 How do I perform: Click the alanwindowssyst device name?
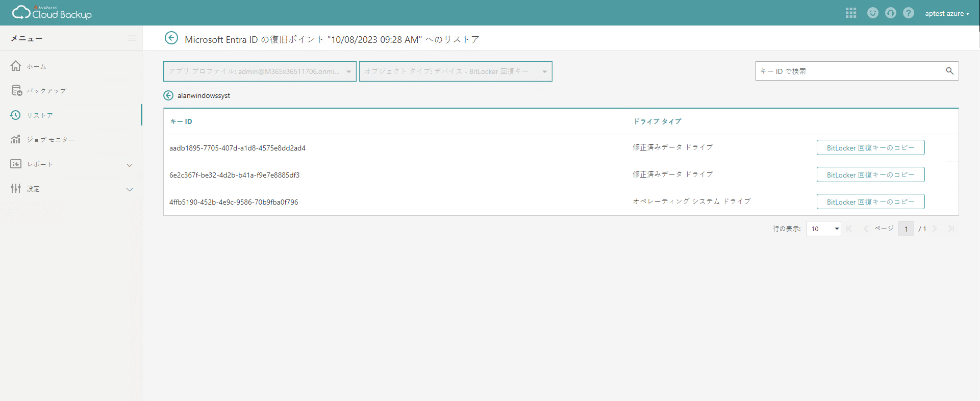(x=204, y=95)
